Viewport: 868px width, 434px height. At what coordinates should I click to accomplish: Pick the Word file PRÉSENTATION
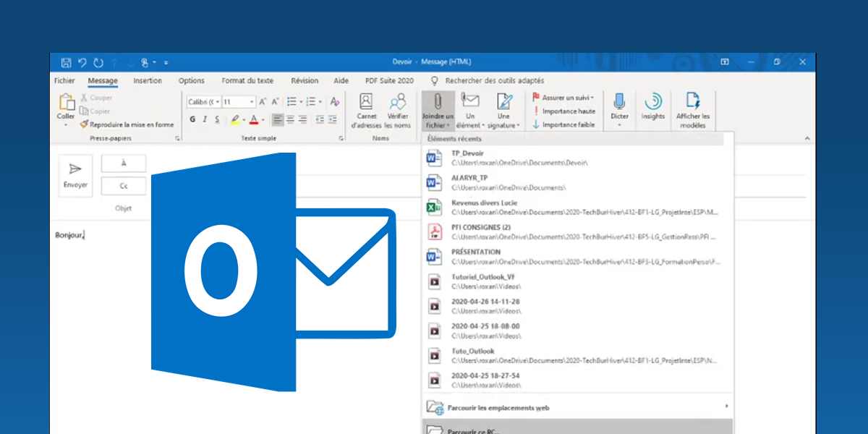click(x=577, y=257)
